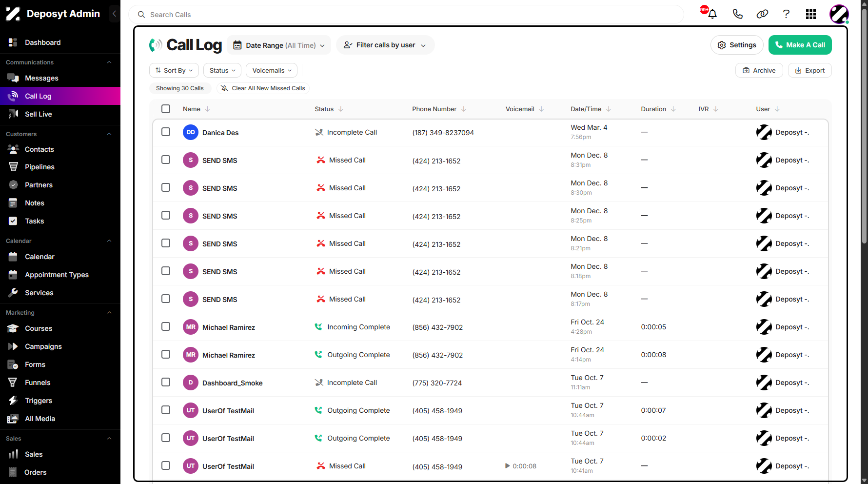
Task: Collapse the Marketing sidebar section
Action: point(109,312)
